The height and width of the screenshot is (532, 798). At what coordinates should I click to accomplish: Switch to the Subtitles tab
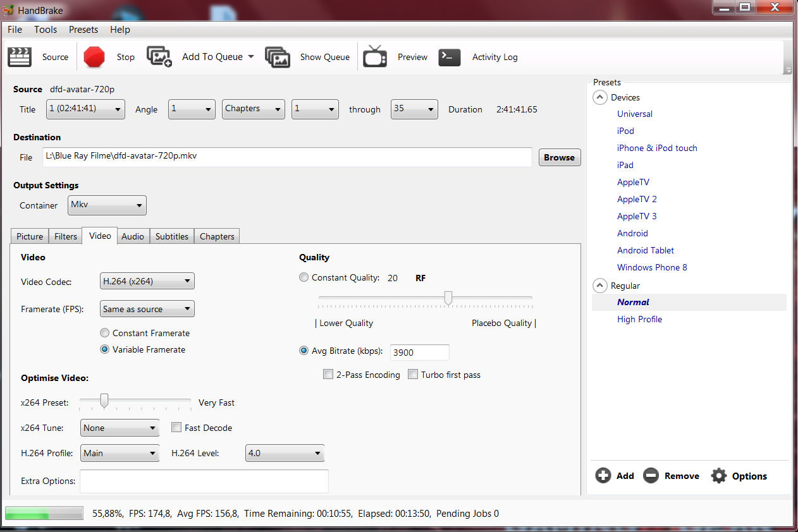click(x=172, y=236)
